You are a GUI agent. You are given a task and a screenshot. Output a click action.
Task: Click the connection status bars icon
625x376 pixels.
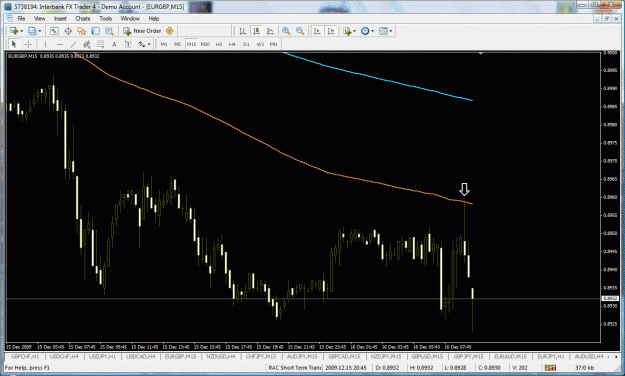point(550,368)
